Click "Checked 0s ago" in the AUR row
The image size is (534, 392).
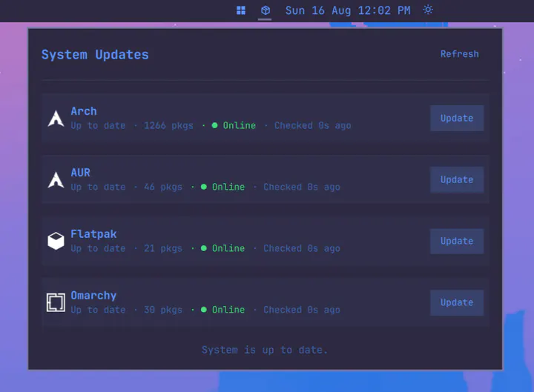click(x=302, y=187)
